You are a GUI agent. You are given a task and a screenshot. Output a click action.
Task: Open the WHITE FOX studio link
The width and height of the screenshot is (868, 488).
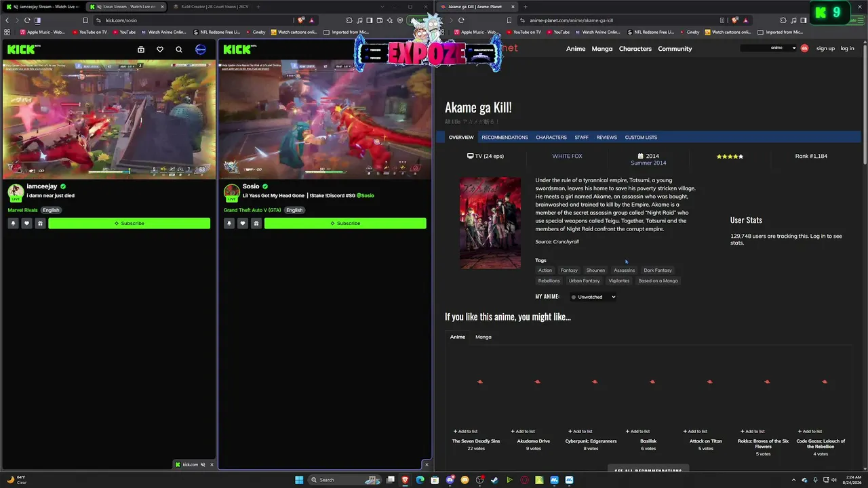567,157
